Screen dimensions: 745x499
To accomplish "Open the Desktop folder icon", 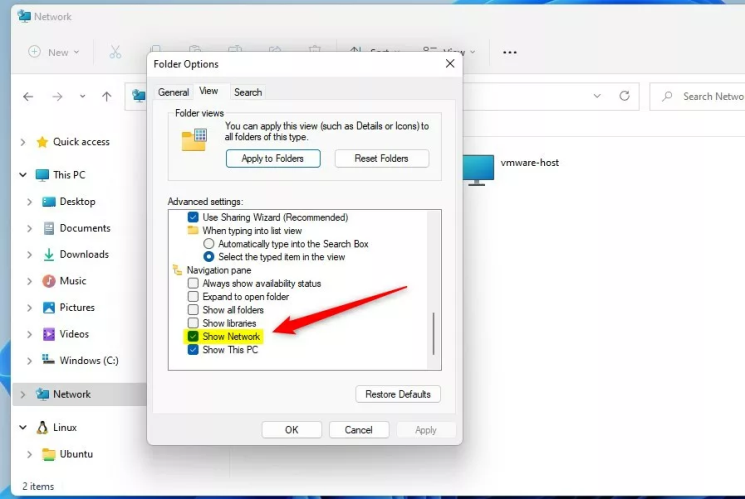I will tap(48, 202).
